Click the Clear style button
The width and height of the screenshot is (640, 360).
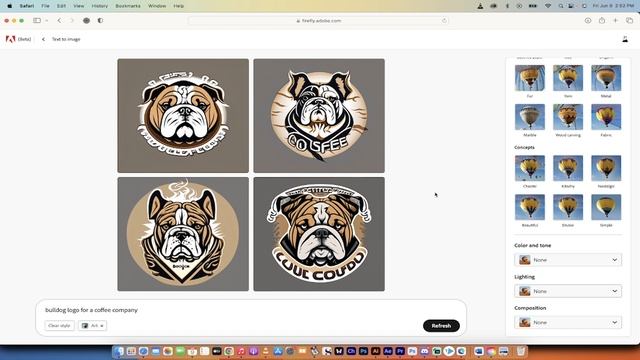tap(59, 326)
